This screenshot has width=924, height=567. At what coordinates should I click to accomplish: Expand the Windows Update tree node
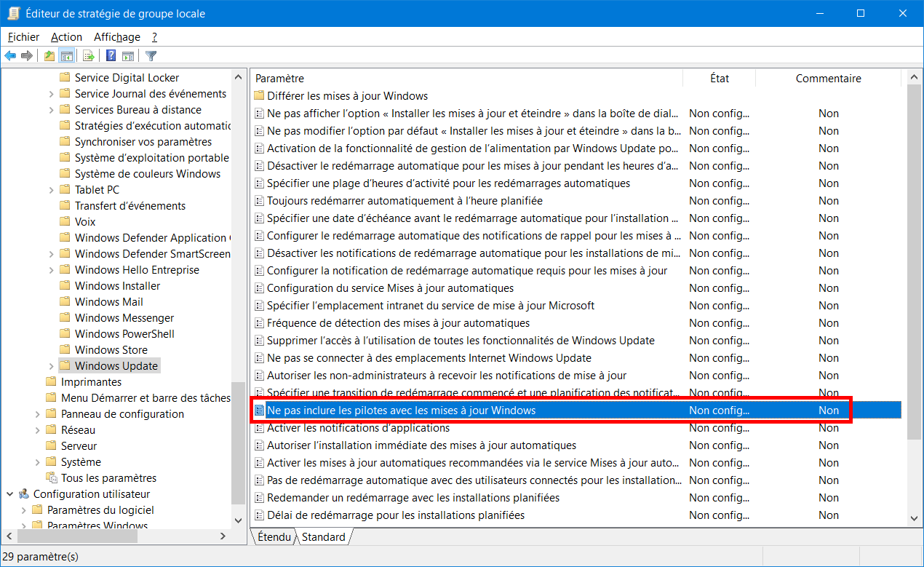tap(51, 366)
